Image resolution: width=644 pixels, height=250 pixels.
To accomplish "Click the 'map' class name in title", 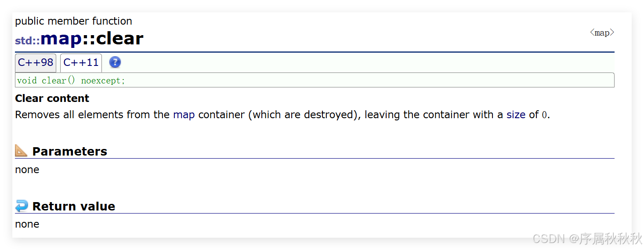I will 61,39.
